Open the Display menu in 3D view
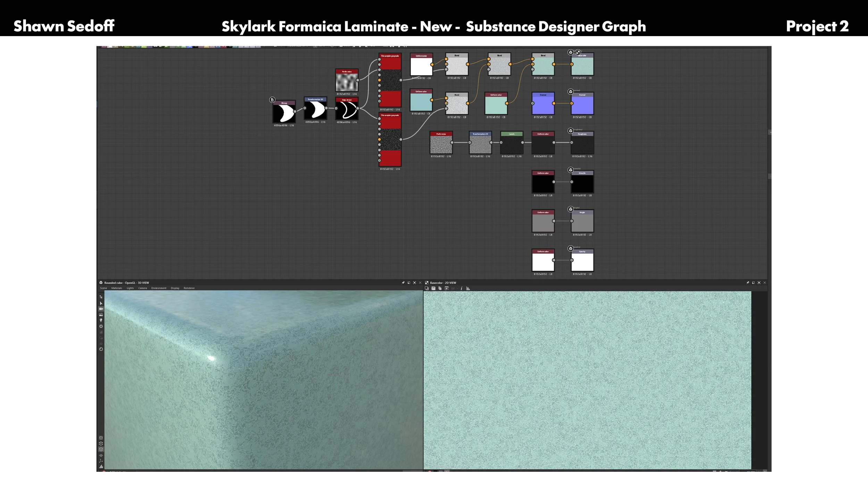The height and width of the screenshot is (488, 868). (175, 288)
